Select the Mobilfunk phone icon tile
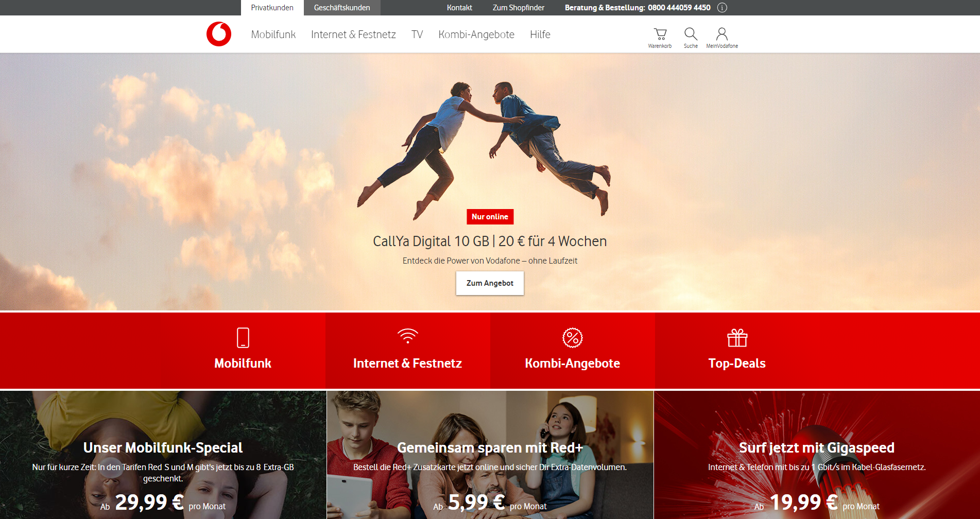 tap(243, 338)
